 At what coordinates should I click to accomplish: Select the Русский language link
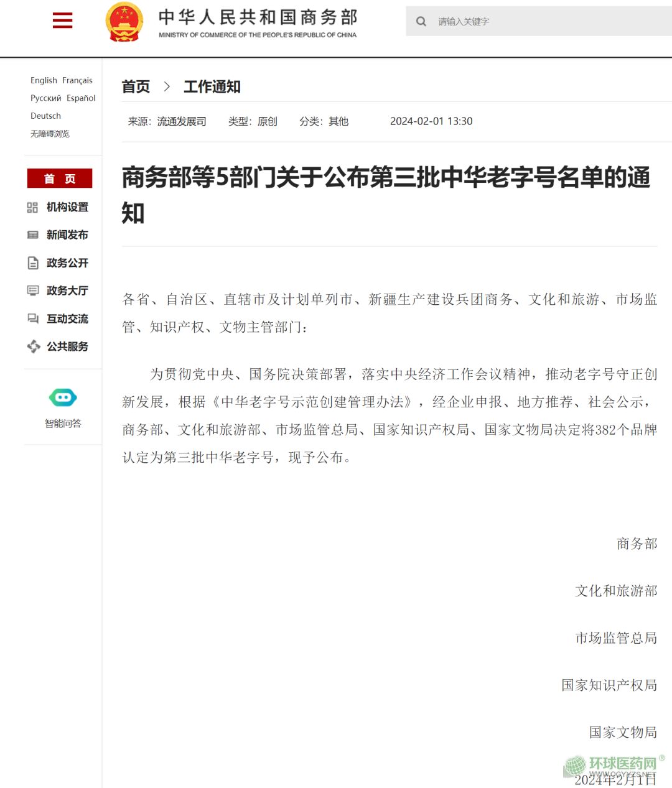[x=46, y=98]
